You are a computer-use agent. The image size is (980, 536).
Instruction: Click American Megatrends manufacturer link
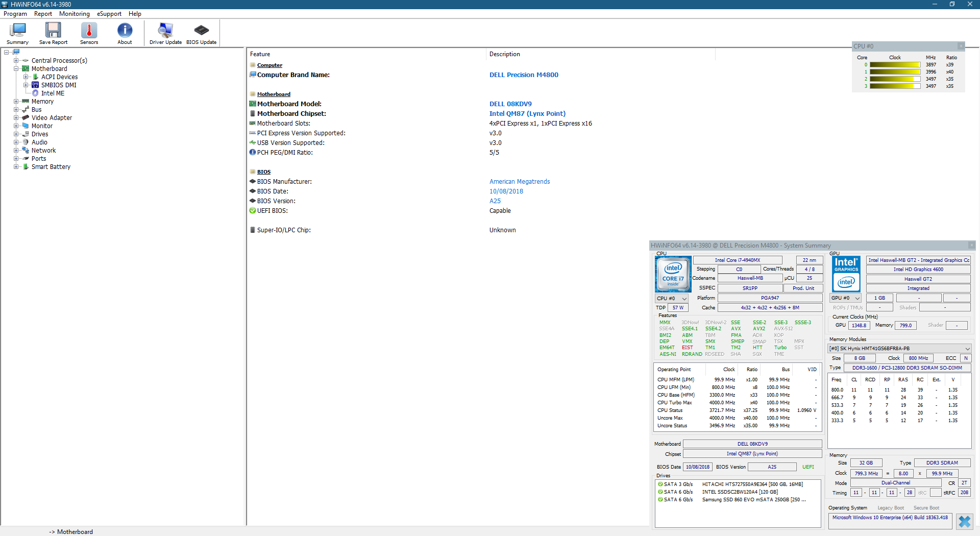[520, 182]
